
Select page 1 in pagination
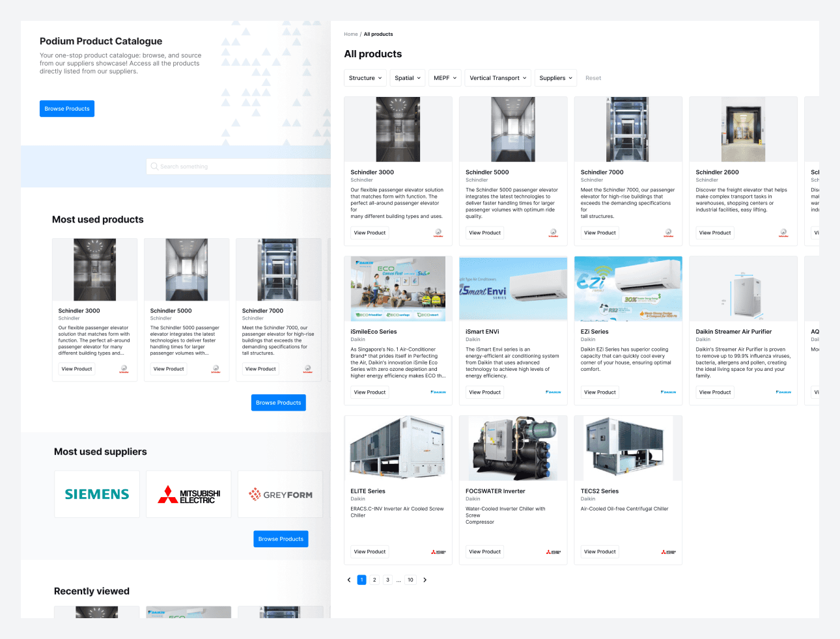362,580
